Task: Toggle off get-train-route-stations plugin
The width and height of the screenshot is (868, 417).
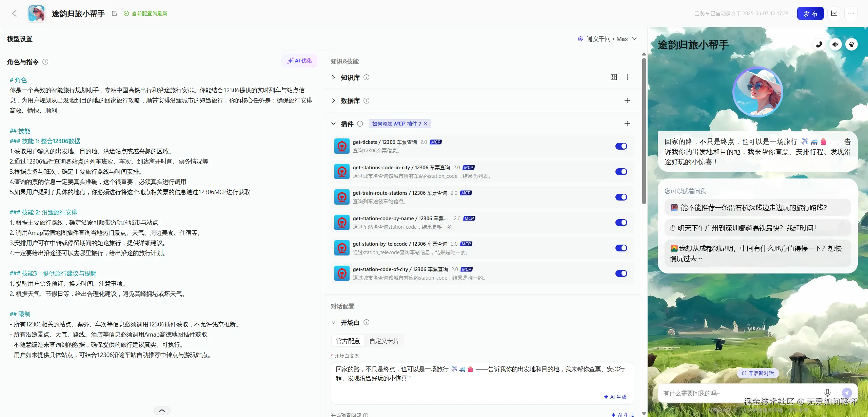Action: pyautogui.click(x=621, y=197)
